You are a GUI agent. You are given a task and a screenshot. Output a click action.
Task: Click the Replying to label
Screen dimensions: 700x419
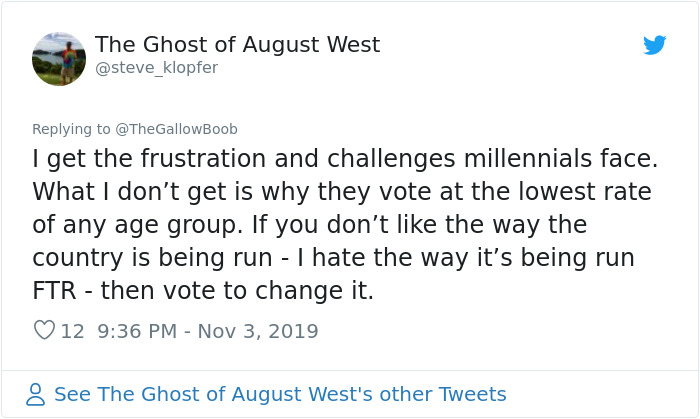(x=71, y=129)
